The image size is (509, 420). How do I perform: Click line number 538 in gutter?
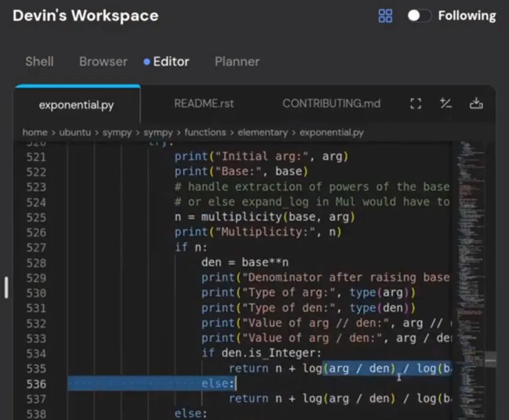pos(36,414)
